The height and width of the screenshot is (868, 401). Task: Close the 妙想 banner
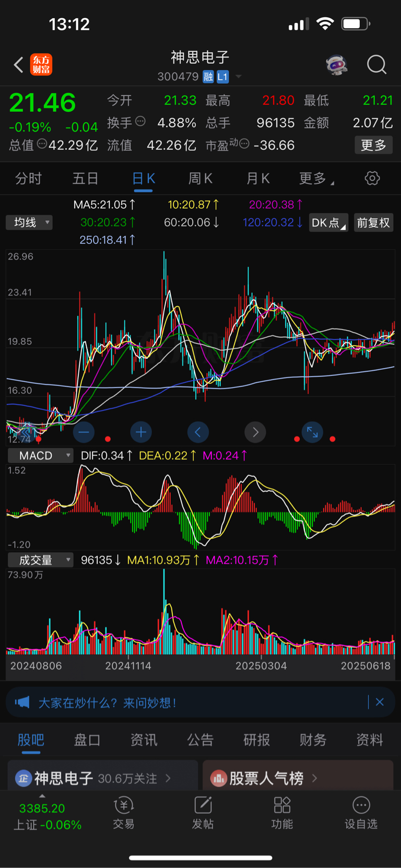point(380,702)
